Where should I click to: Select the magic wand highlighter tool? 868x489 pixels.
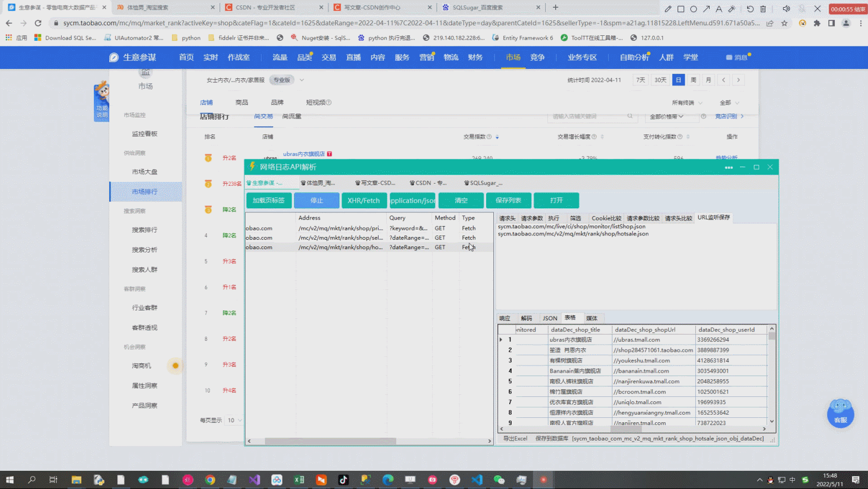pyautogui.click(x=732, y=9)
